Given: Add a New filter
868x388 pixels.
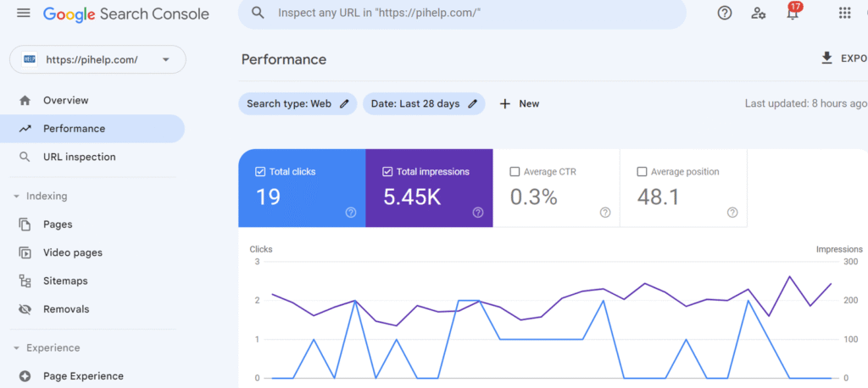Looking at the screenshot, I should (520, 103).
